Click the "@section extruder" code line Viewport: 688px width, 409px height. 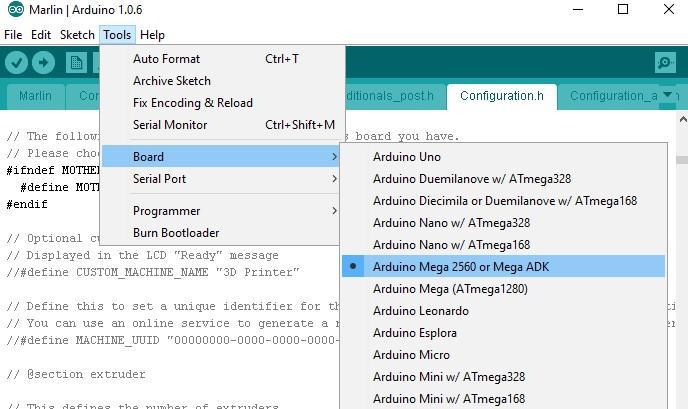coord(76,375)
